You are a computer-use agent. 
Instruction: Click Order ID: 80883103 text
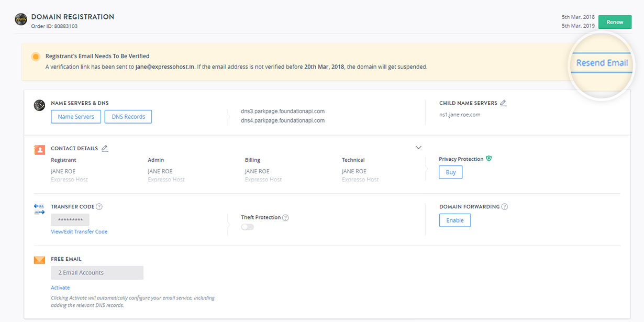[54, 26]
